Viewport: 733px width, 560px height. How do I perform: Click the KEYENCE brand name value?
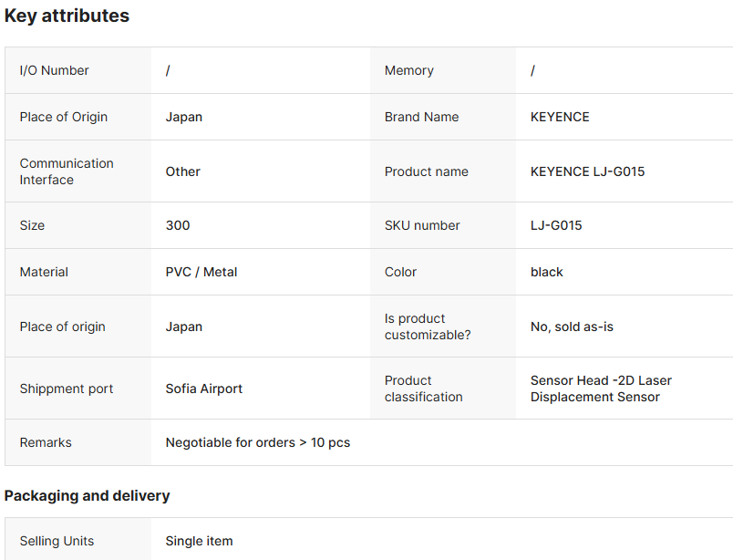click(560, 117)
